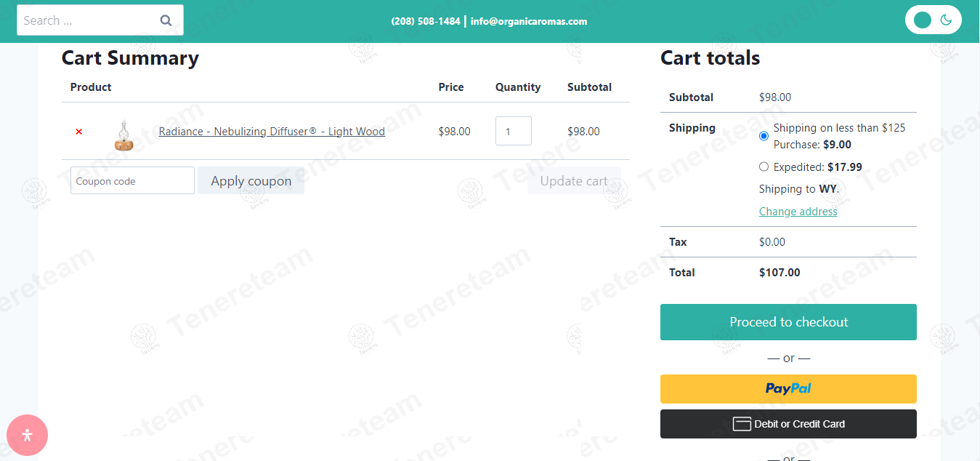980x461 pixels.
Task: Click the Cart Summary heading
Action: [x=130, y=58]
